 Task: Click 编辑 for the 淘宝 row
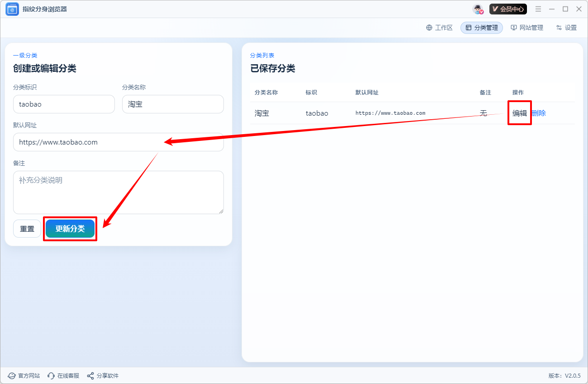tap(520, 113)
